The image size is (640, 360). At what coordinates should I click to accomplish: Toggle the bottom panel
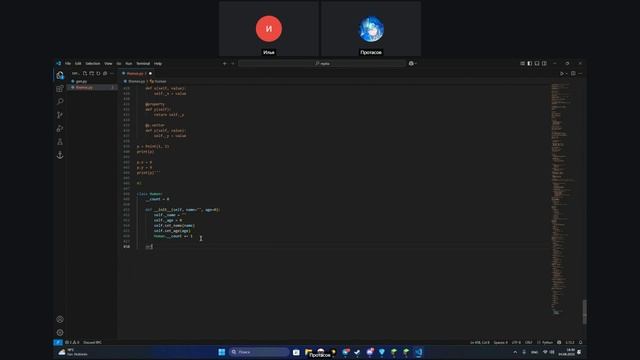click(x=537, y=63)
